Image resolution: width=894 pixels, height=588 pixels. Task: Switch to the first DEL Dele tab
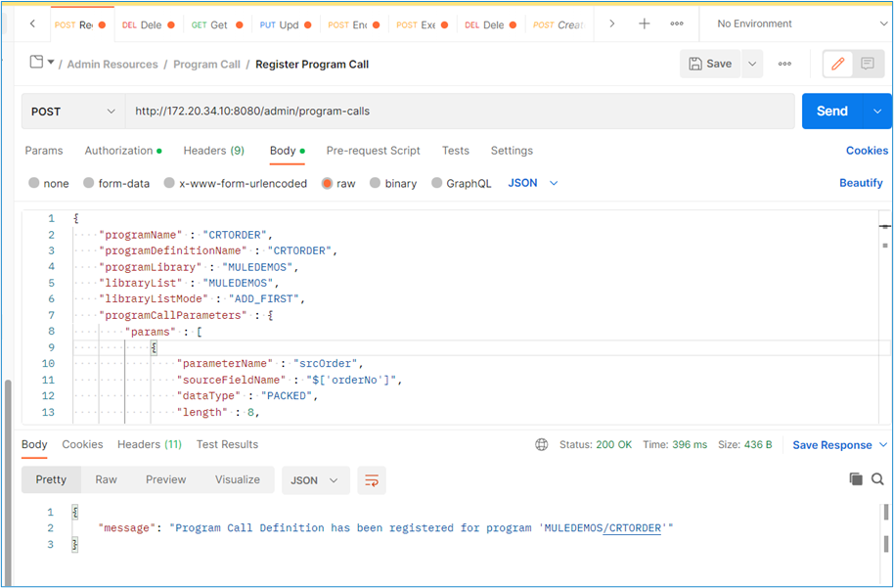pos(150,24)
